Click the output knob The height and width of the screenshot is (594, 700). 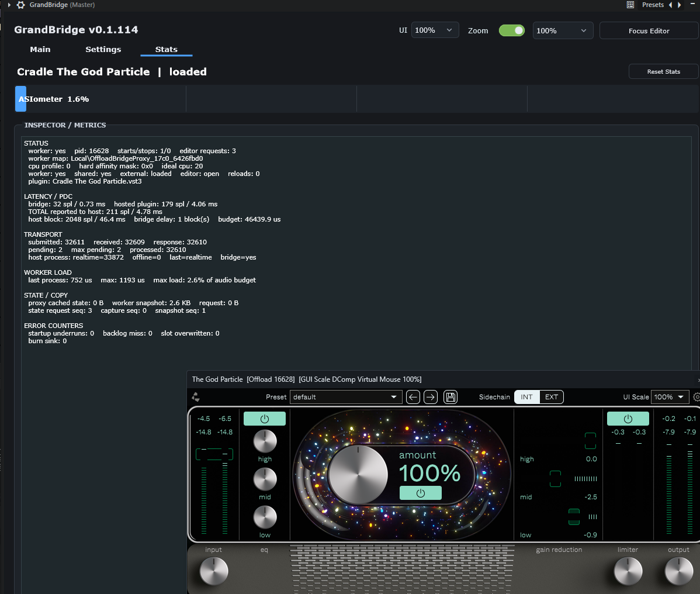(x=678, y=571)
